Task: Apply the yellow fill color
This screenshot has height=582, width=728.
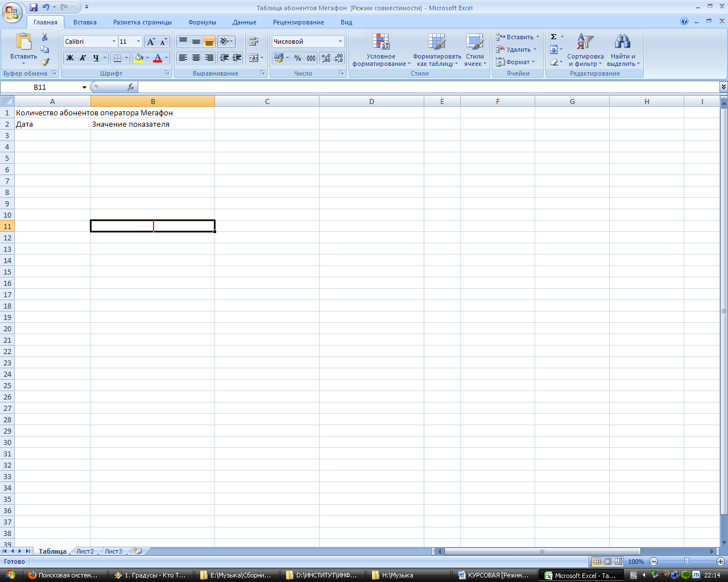Action: (138, 58)
